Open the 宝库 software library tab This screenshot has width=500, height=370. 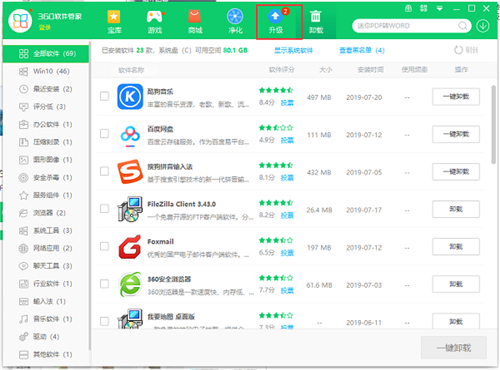(114, 22)
